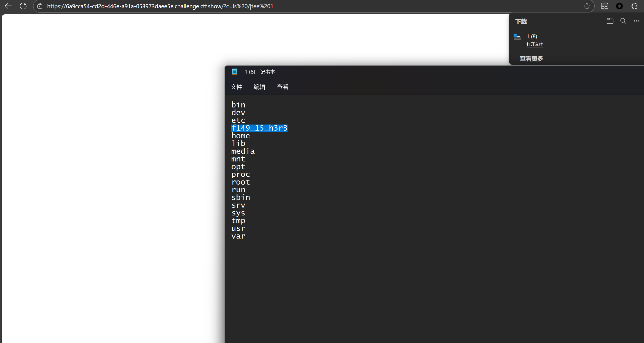The height and width of the screenshot is (343, 644).
Task: Search downloads with the magnifier icon
Action: click(x=623, y=21)
